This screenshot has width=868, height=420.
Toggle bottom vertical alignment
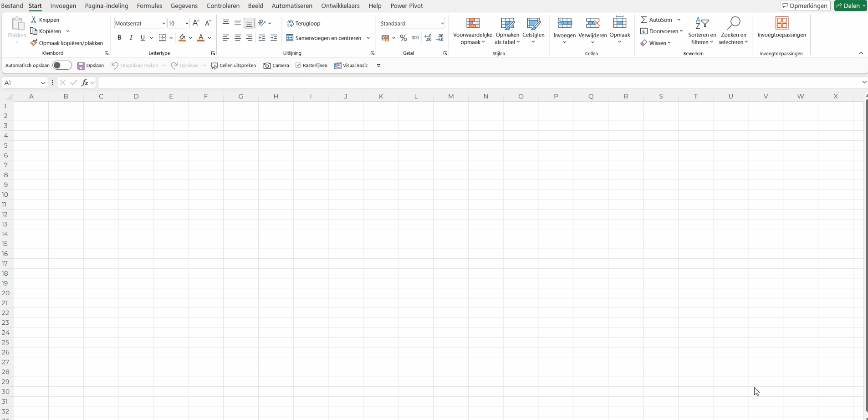tap(249, 23)
